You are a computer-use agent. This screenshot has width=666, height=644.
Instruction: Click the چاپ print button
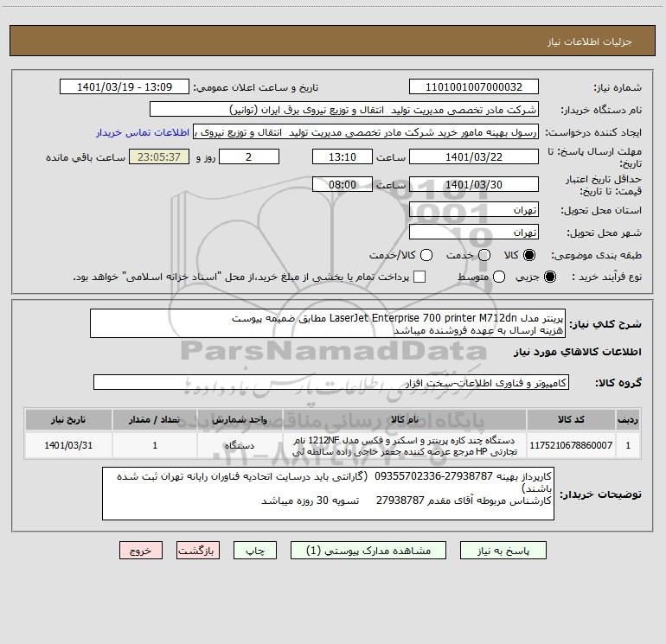255,551
